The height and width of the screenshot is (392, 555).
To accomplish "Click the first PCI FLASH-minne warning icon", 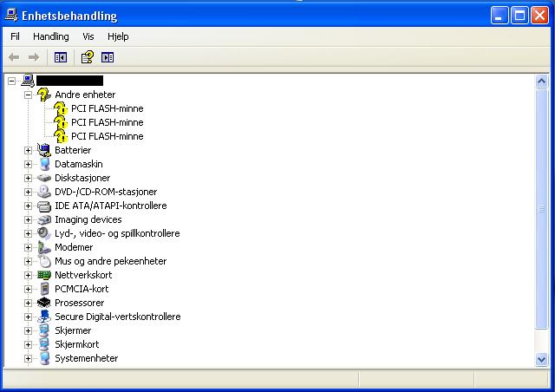I will [x=61, y=108].
